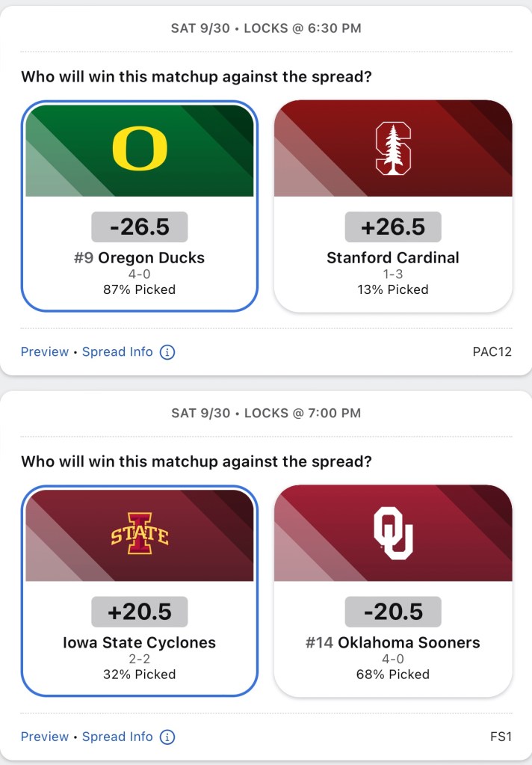Open the info icon beside the Iowa State-Oklahoma Spread Info
The width and height of the screenshot is (532, 765).
point(168,737)
